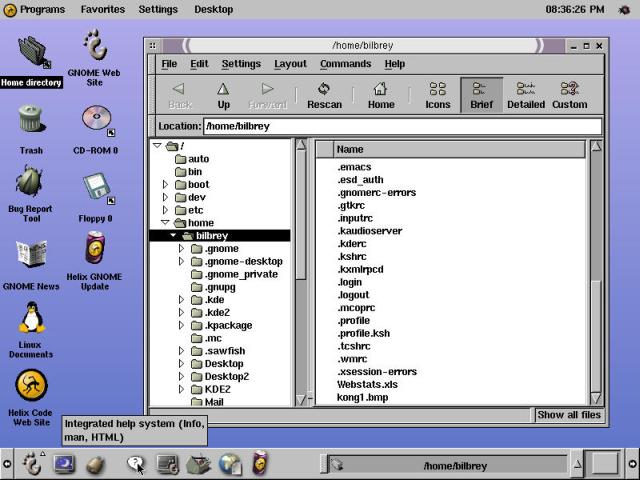The width and height of the screenshot is (640, 480).
Task: Click the Up toolbar arrow icon
Action: pyautogui.click(x=223, y=89)
